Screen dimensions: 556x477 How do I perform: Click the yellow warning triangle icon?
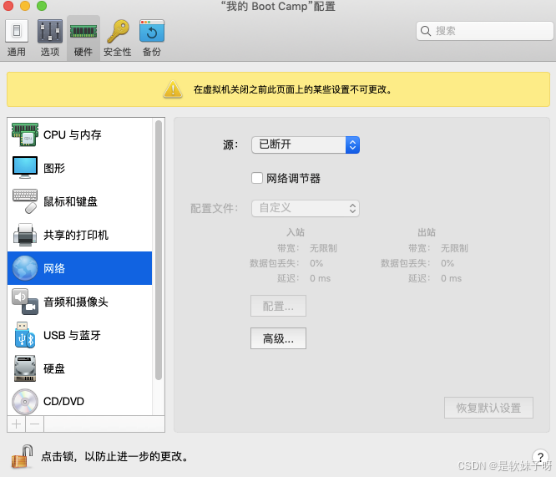173,89
